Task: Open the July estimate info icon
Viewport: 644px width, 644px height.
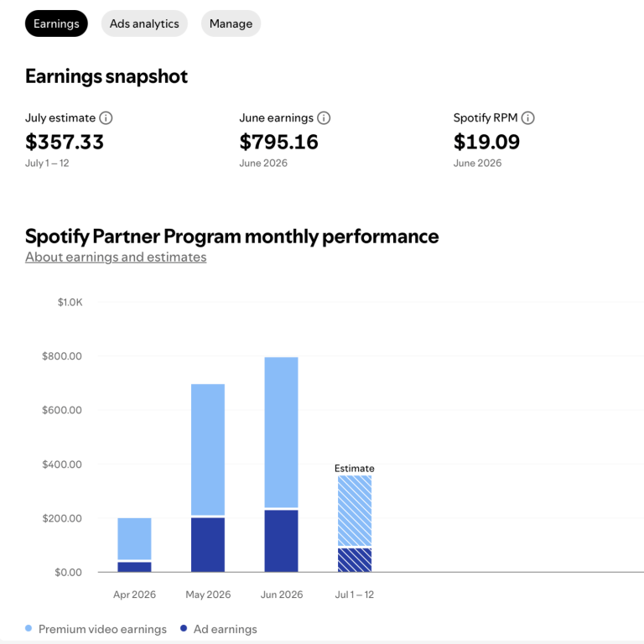Action: click(106, 118)
